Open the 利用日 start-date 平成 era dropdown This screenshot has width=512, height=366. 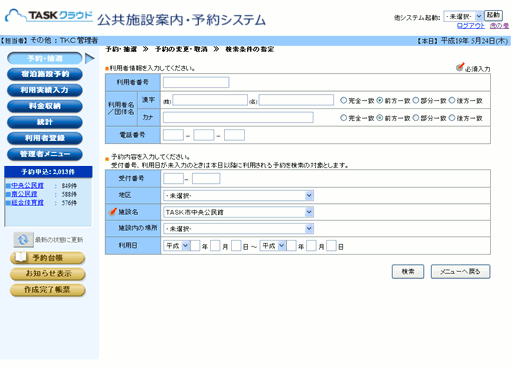(x=177, y=246)
